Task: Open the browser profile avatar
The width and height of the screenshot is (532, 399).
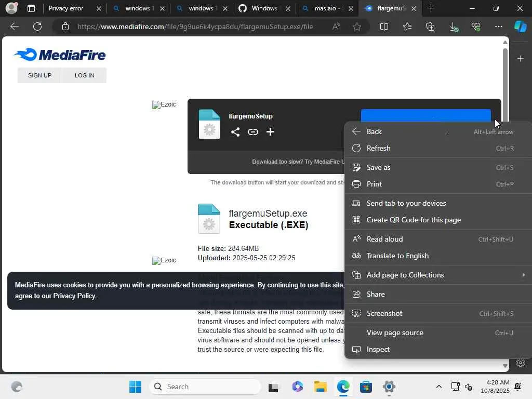Action: pyautogui.click(x=11, y=8)
